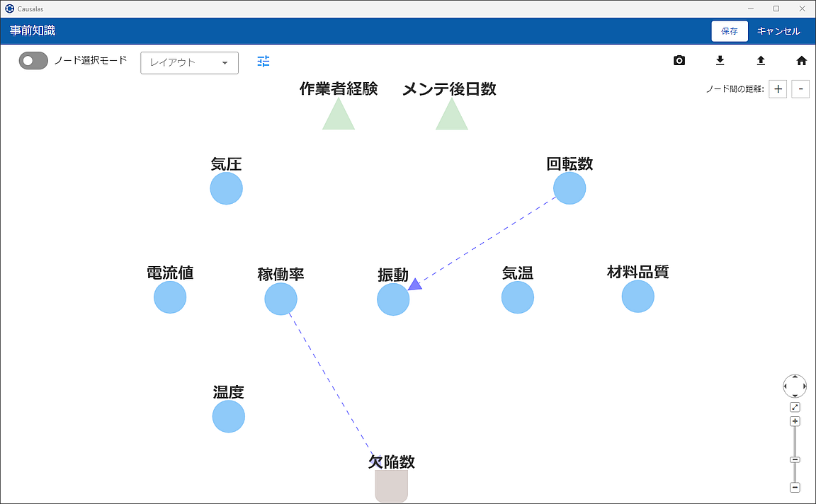Pan right using the navigation wheel arrow
The width and height of the screenshot is (816, 504).
pyautogui.click(x=805, y=386)
